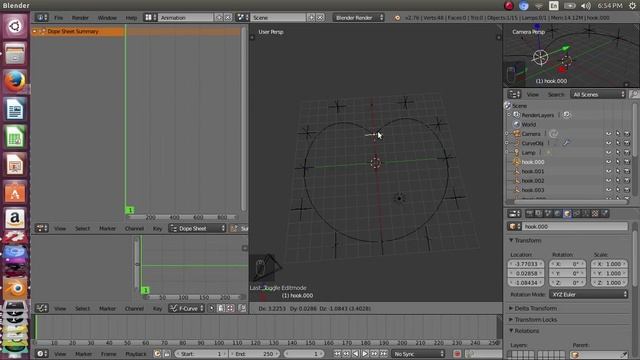The image size is (640, 360).
Task: Open the Render menu
Action: click(80, 18)
